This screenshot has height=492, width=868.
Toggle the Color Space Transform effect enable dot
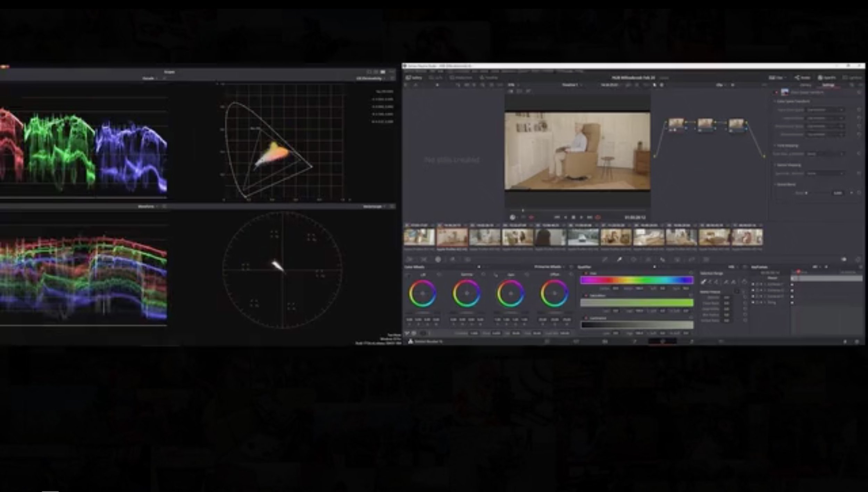point(777,92)
